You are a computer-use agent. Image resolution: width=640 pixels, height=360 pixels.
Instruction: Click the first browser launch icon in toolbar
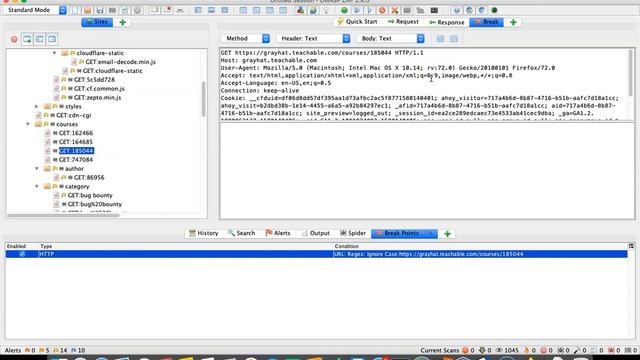coord(457,10)
